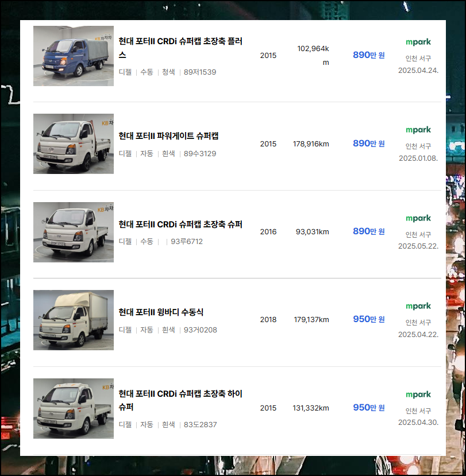Screen dimensions: 466x476
Task: Click the 950만 원 price for 179,137km truck
Action: tap(369, 319)
